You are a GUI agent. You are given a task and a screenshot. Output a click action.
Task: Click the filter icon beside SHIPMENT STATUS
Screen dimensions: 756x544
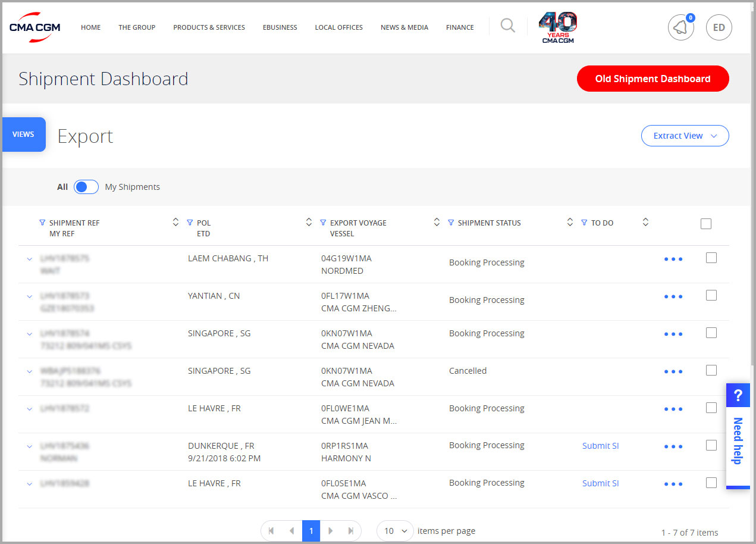click(x=451, y=223)
